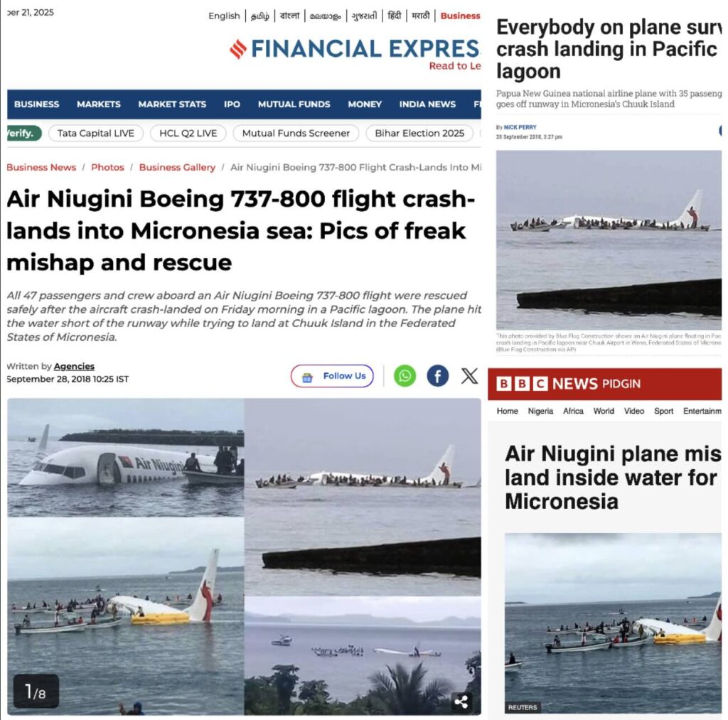728x720 pixels.
Task: Click the Business Gallery breadcrumb link
Action: (177, 167)
